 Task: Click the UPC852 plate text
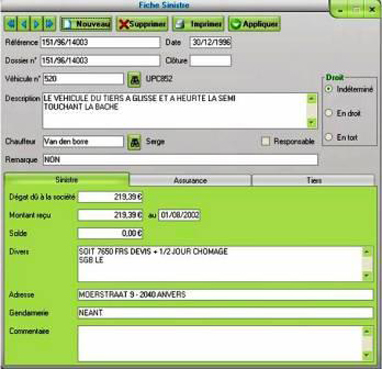tap(159, 79)
